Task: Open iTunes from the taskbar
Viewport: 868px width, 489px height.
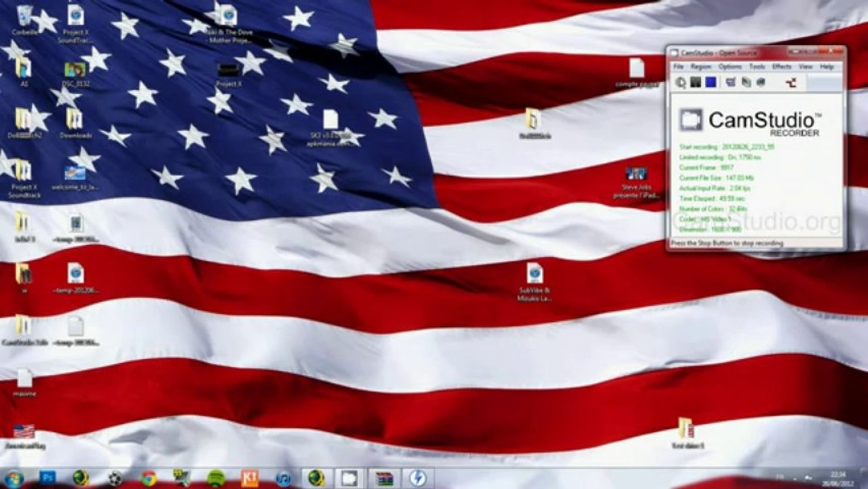Action: [x=283, y=478]
